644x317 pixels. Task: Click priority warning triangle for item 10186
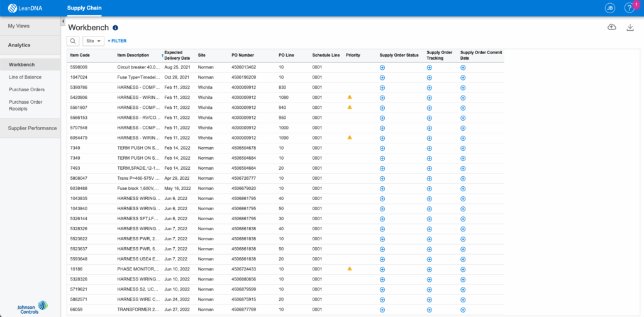coord(350,268)
